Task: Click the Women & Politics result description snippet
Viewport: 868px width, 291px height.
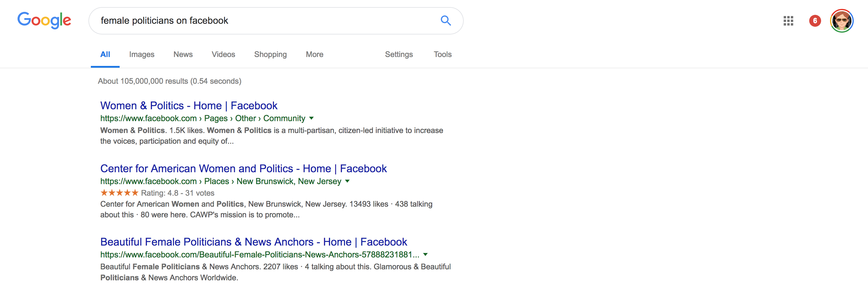Action: (x=272, y=136)
